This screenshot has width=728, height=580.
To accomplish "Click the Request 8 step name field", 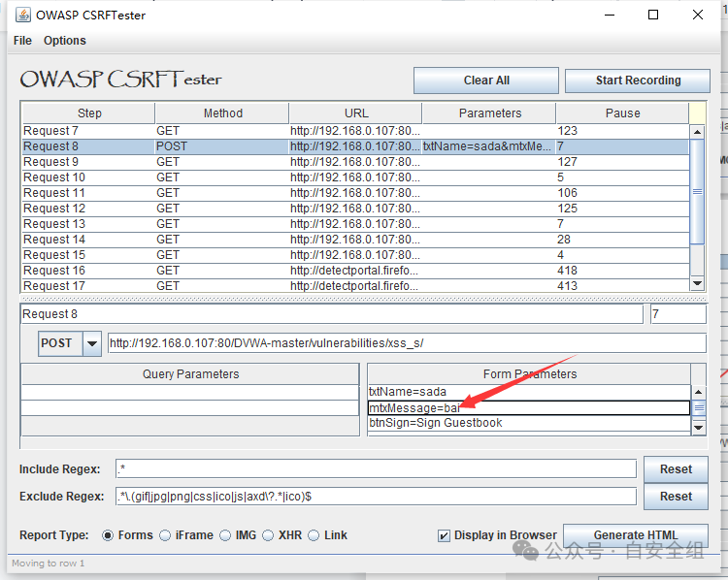I will tap(332, 314).
